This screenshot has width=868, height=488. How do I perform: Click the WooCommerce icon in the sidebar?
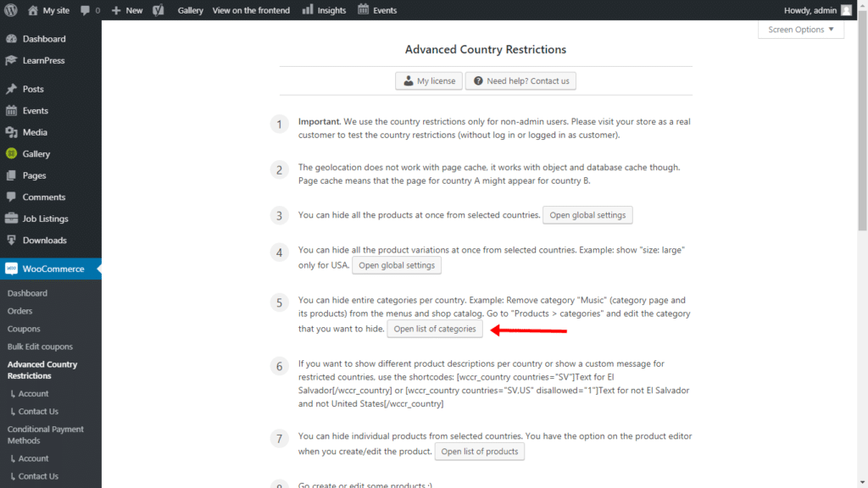(x=12, y=268)
